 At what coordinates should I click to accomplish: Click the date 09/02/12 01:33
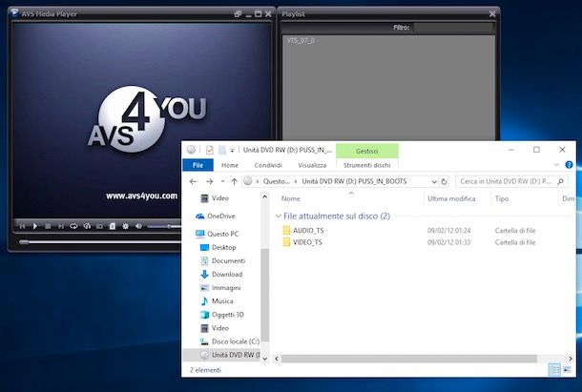coord(448,242)
